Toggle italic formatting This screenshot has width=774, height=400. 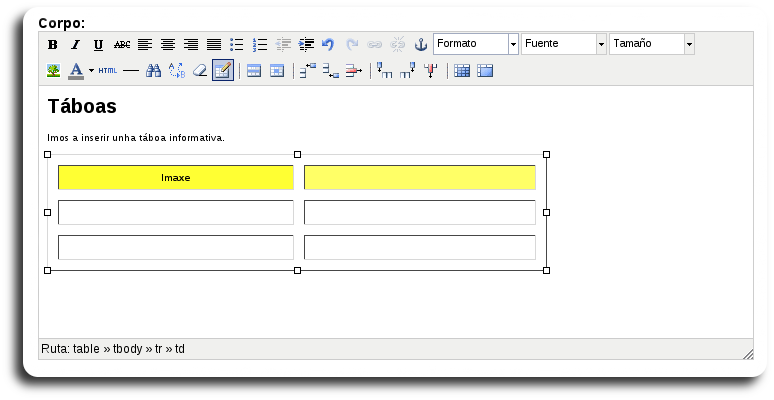(x=75, y=45)
